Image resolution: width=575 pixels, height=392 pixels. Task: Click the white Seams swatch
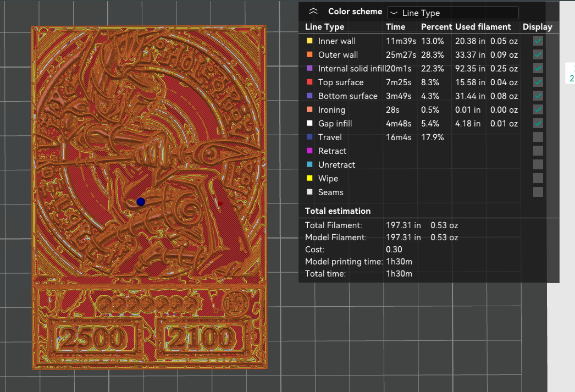pos(309,192)
